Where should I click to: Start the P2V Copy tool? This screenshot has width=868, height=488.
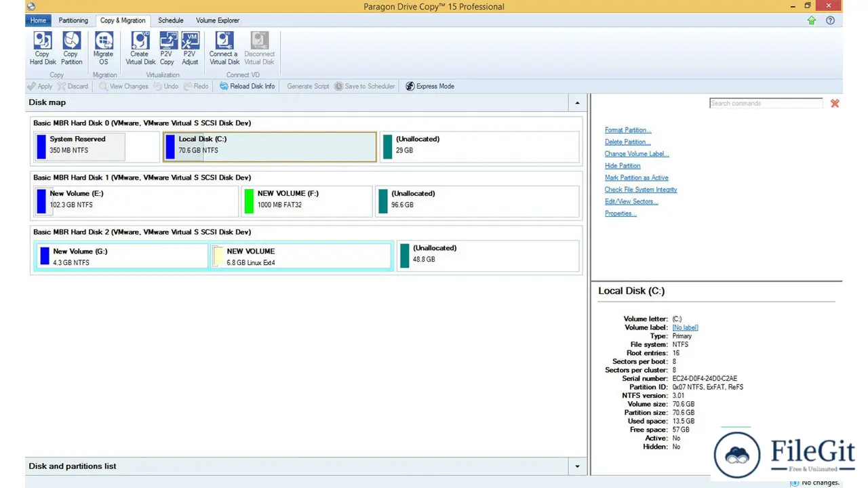coord(167,48)
